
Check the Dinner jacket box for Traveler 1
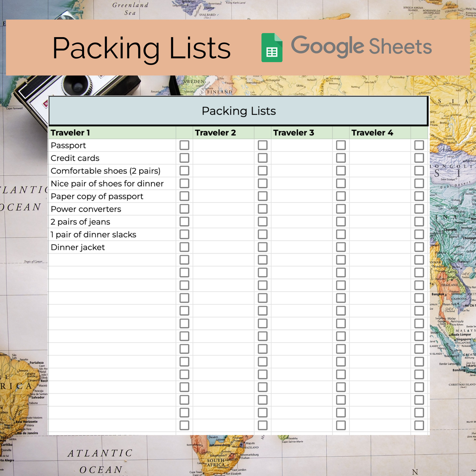[x=184, y=247]
